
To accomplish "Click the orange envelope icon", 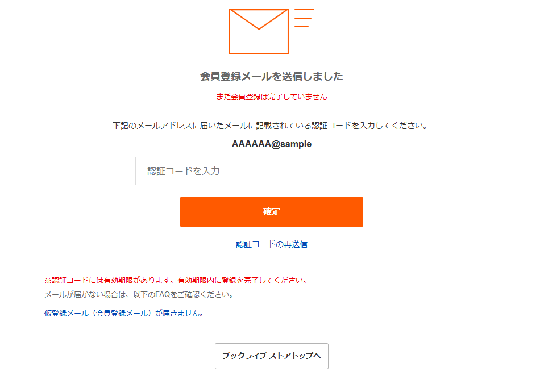I will pos(259,30).
